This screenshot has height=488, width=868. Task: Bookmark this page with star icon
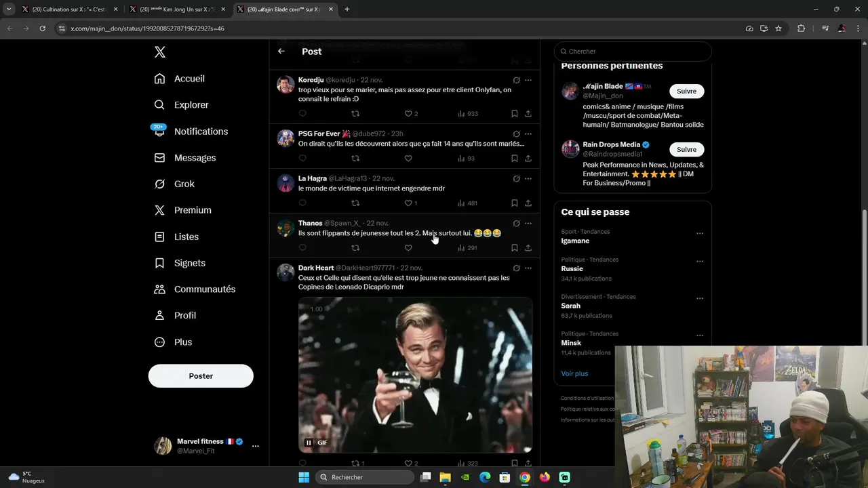[778, 28]
